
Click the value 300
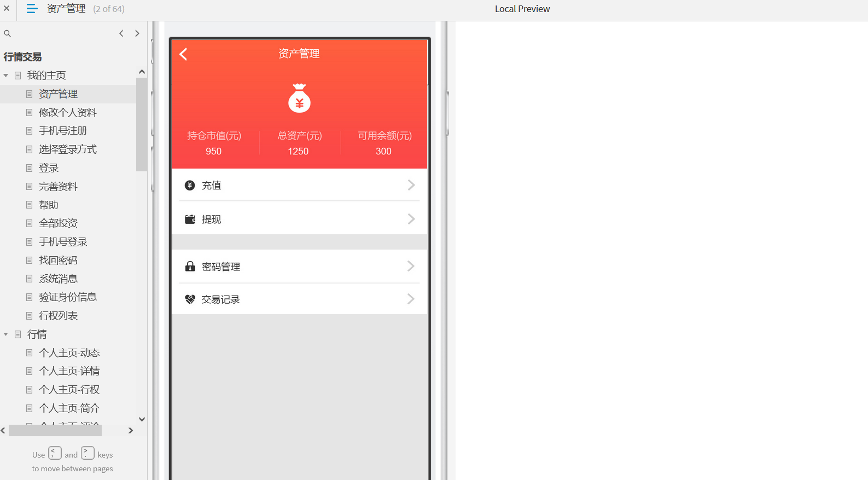point(383,152)
